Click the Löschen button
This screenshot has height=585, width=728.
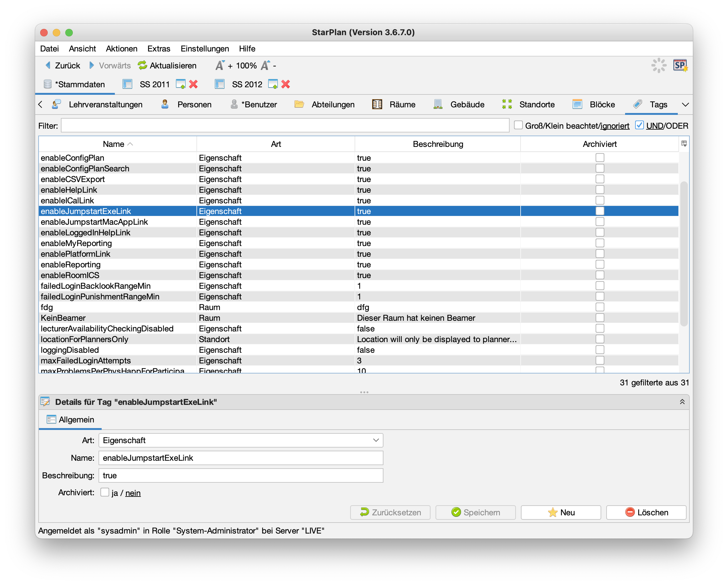[646, 512]
